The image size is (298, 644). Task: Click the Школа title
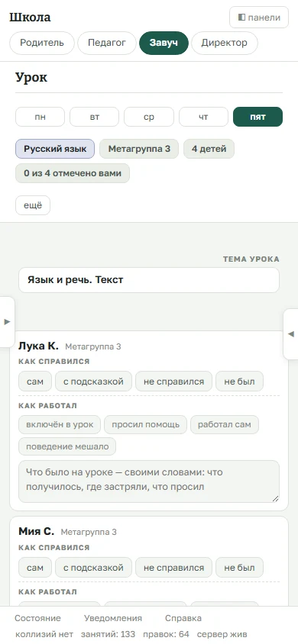coord(30,18)
